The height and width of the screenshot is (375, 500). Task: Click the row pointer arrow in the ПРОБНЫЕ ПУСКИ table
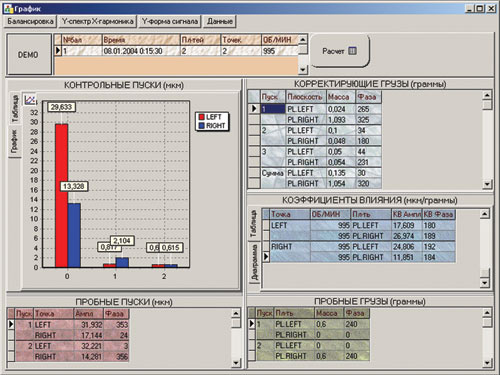click(11, 324)
